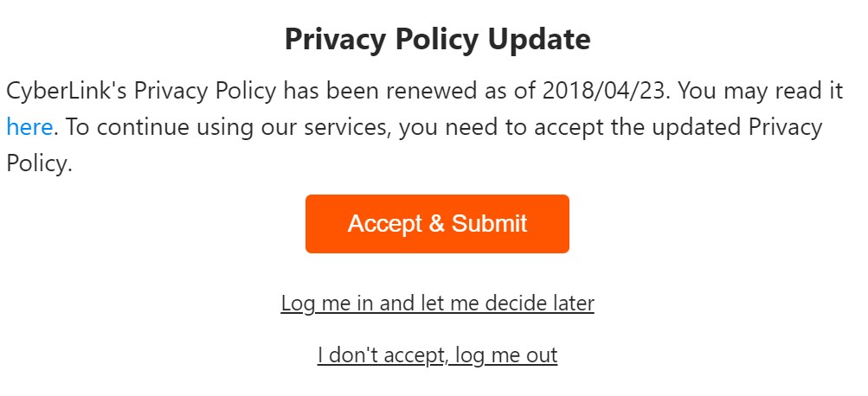Click the word "Submit" on the orange button

(489, 224)
